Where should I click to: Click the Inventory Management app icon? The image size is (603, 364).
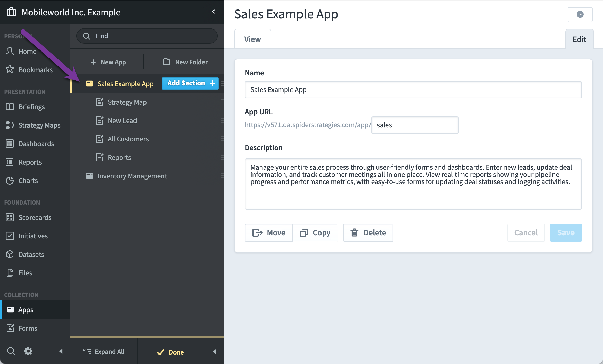[x=89, y=176]
